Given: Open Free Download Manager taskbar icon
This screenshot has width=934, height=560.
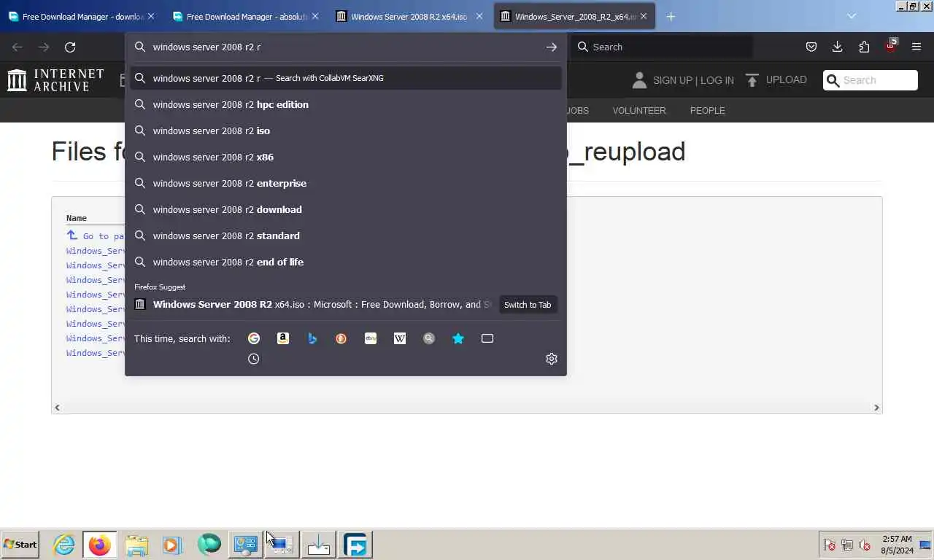Looking at the screenshot, I should point(355,545).
